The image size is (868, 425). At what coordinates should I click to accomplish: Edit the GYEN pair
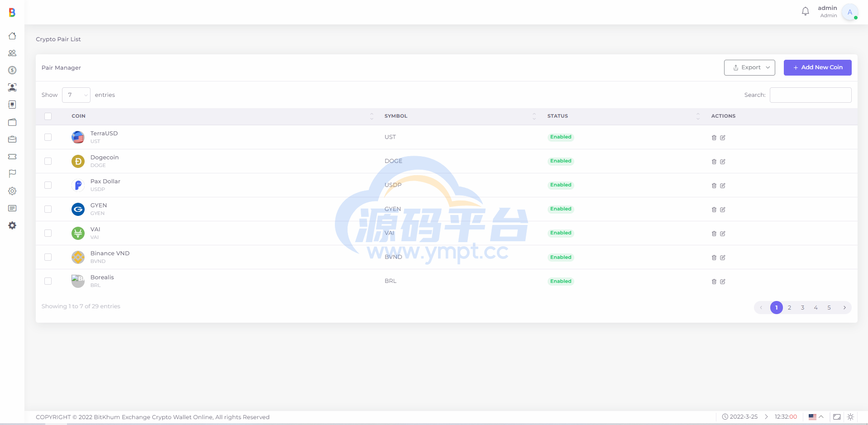tap(723, 210)
